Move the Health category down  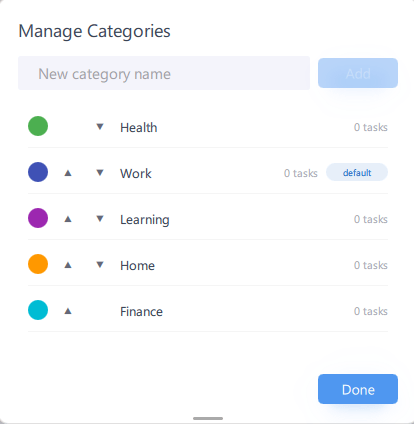coord(100,127)
